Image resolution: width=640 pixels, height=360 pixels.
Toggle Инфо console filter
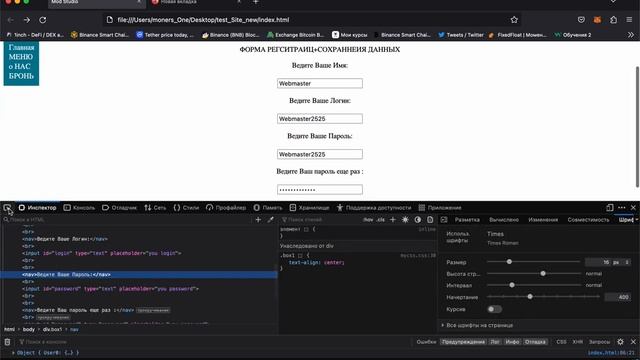click(512, 342)
